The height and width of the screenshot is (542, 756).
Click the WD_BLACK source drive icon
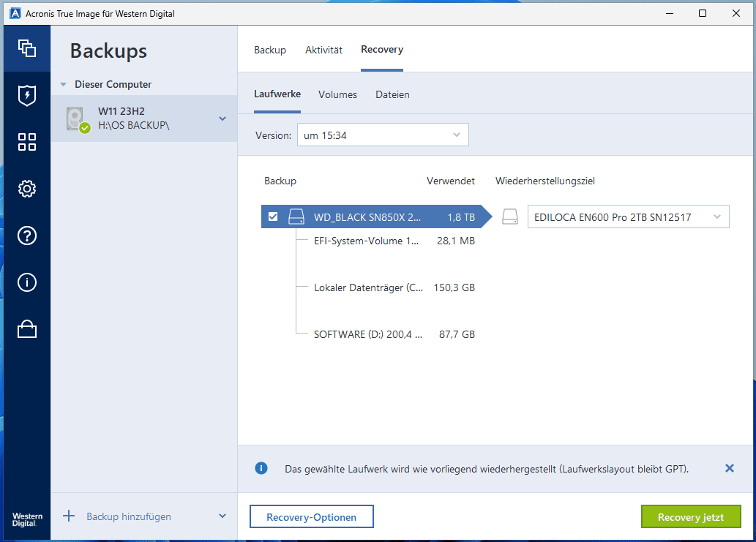pyautogui.click(x=296, y=217)
